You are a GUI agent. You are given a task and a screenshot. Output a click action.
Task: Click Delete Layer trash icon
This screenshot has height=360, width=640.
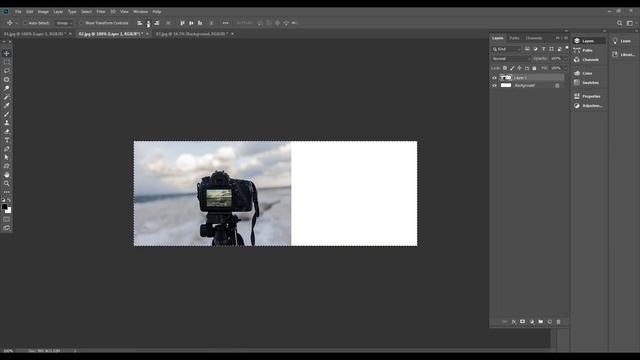(558, 322)
